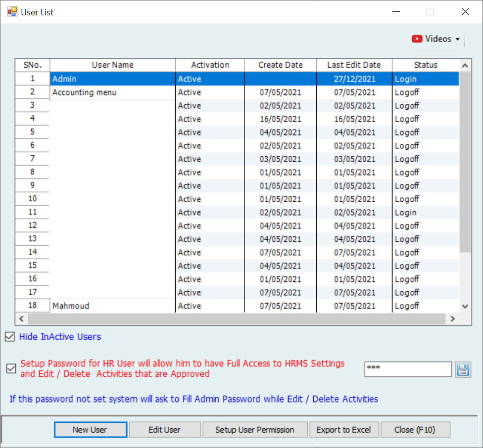Toggle Hide InActive Users checkbox
The image size is (483, 448).
(x=10, y=337)
